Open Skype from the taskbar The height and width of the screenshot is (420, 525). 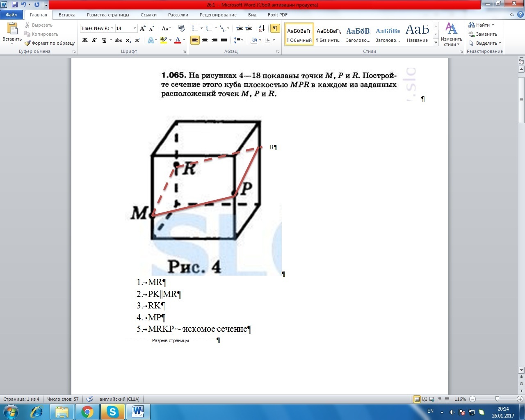click(x=112, y=411)
